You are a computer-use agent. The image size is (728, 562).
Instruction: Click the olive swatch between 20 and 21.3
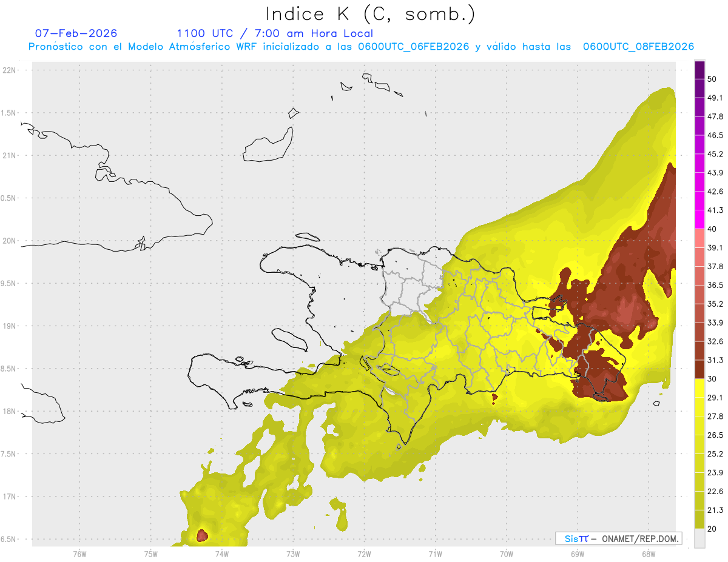700,519
